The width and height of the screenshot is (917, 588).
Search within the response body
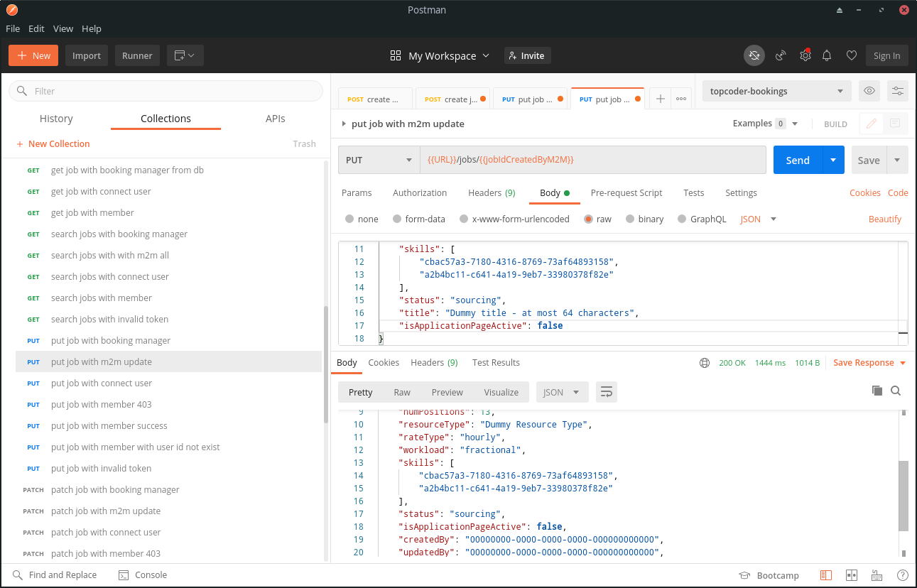point(896,391)
